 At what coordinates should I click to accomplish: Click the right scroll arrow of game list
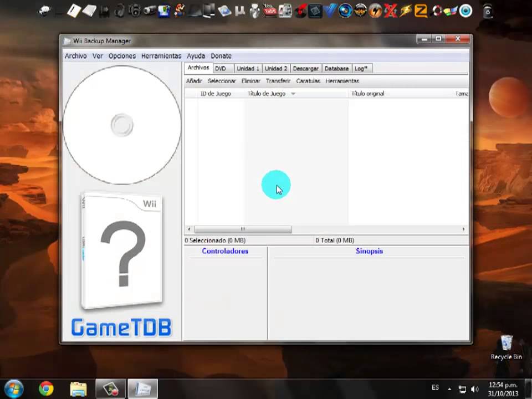pos(463,229)
